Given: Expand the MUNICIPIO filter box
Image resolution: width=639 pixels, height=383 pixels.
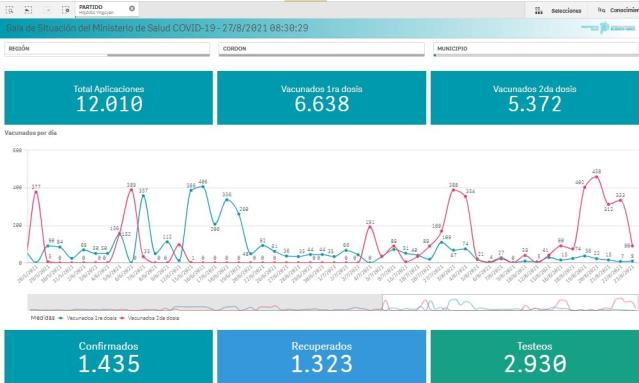Looking at the screenshot, I should [536, 49].
